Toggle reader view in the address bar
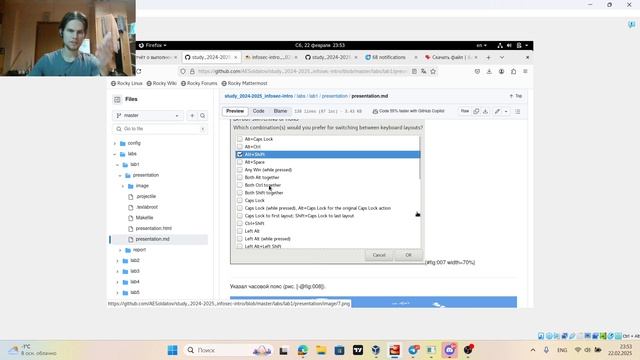 (414, 71)
